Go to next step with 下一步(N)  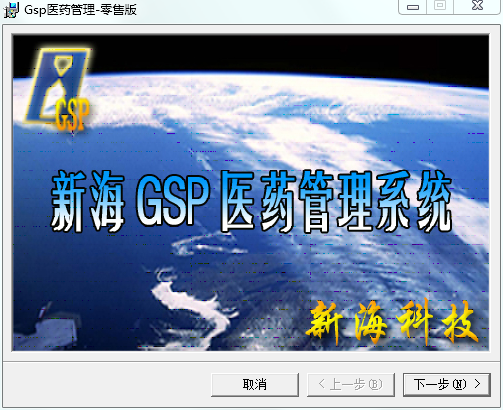tap(447, 385)
